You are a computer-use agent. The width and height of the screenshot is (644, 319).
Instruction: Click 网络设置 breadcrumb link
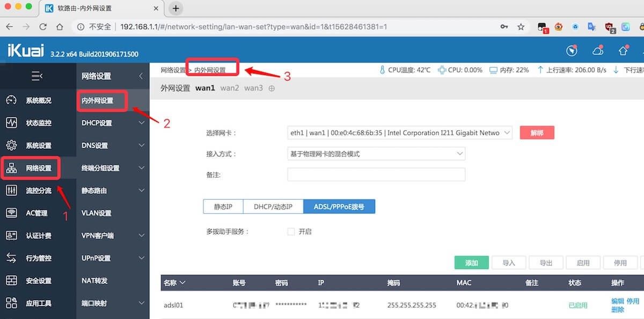pyautogui.click(x=173, y=70)
